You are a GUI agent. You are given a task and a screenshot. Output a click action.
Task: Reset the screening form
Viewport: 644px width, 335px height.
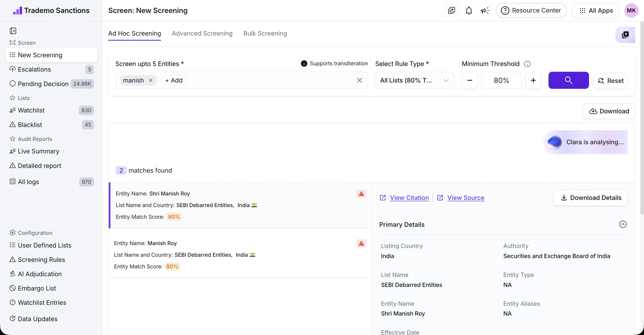coord(610,81)
